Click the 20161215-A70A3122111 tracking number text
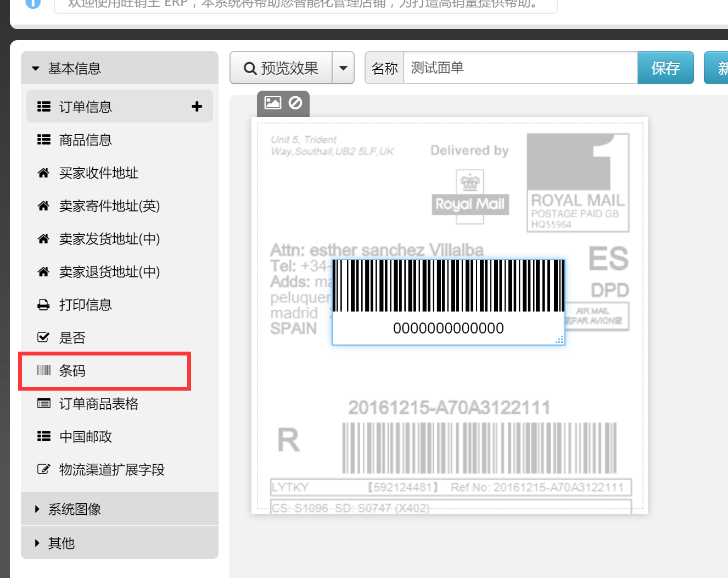This screenshot has height=578, width=728. (x=449, y=408)
